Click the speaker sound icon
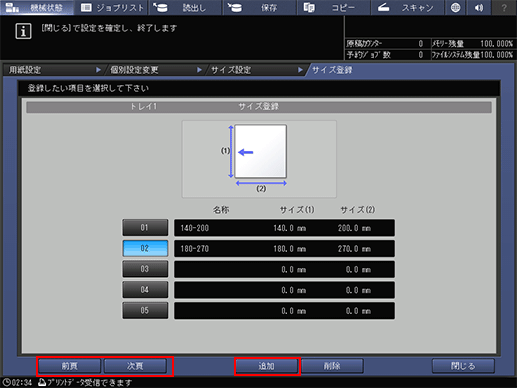This screenshot has height=388, width=517. point(479,7)
